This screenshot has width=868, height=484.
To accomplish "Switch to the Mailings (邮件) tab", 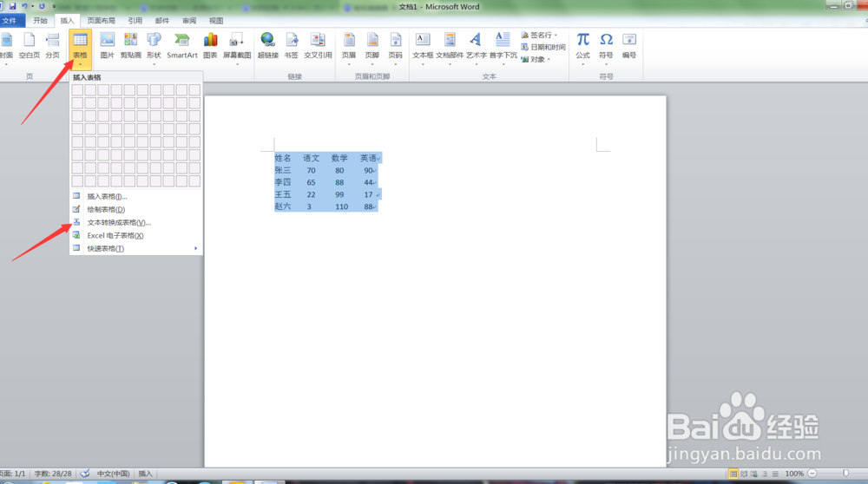I will tap(162, 21).
